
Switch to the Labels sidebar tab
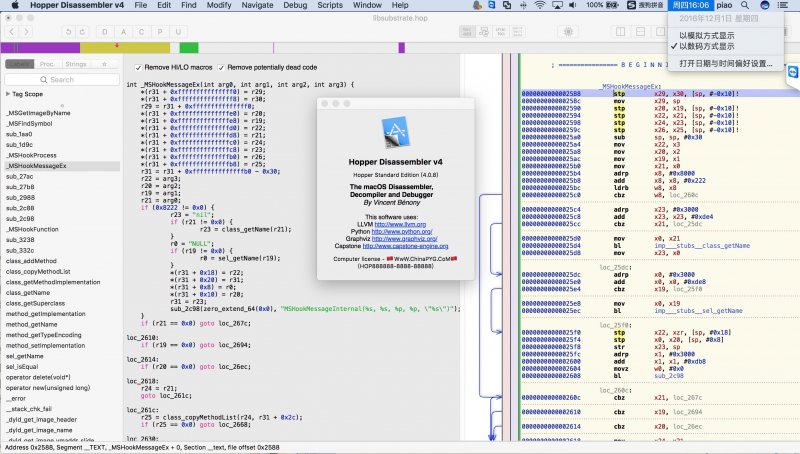(19, 64)
